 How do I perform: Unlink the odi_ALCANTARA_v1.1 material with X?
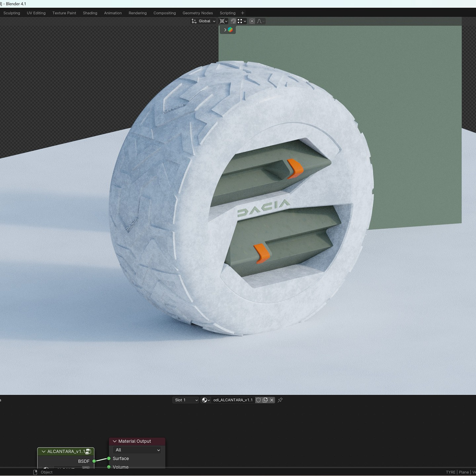(x=272, y=400)
